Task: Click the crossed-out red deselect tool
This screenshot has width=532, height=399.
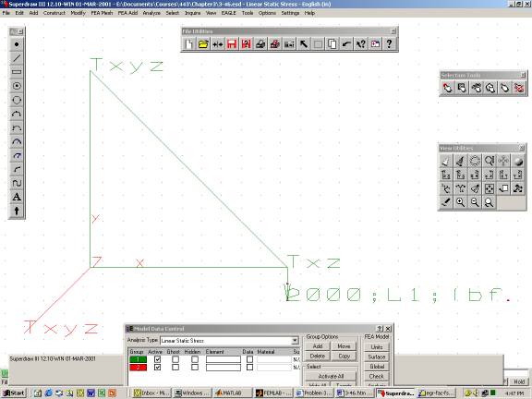Action: coord(519,88)
